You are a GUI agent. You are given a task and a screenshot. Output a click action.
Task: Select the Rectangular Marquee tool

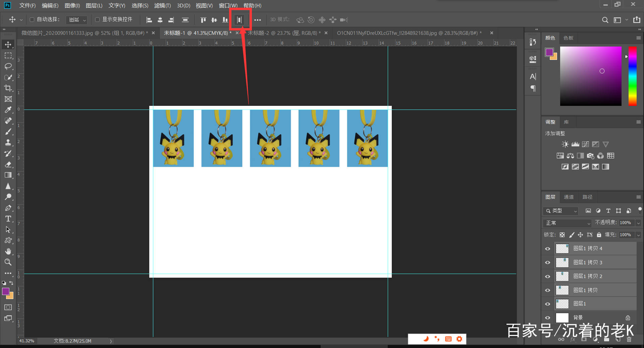point(8,56)
